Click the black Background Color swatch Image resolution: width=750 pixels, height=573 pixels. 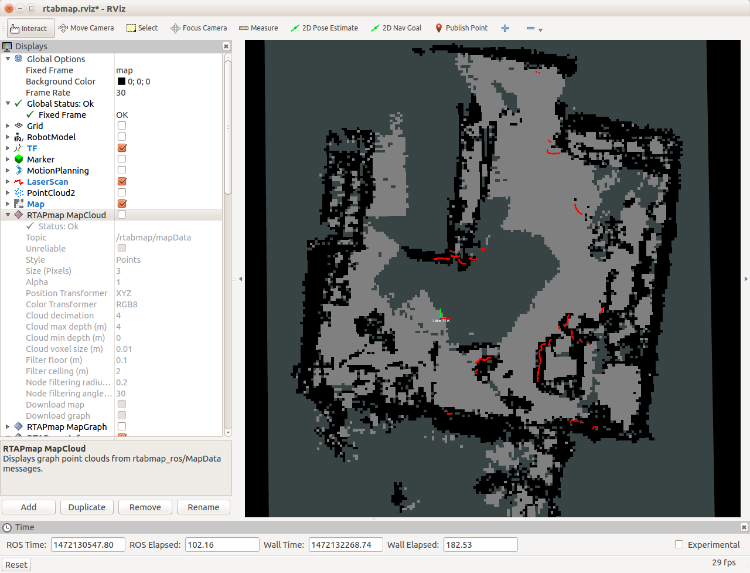120,81
